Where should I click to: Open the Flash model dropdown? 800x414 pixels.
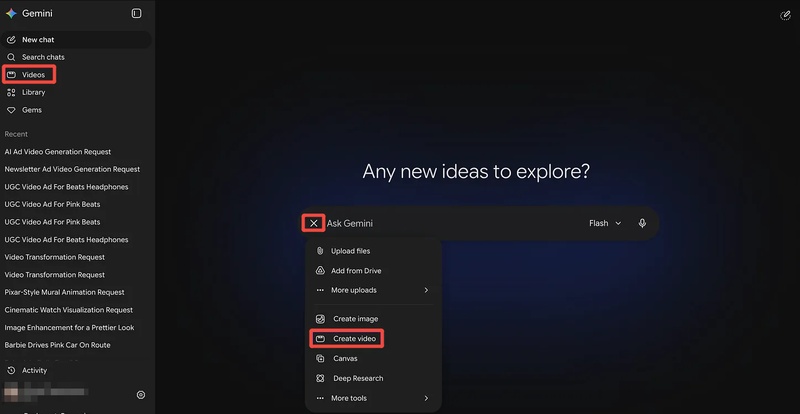605,223
